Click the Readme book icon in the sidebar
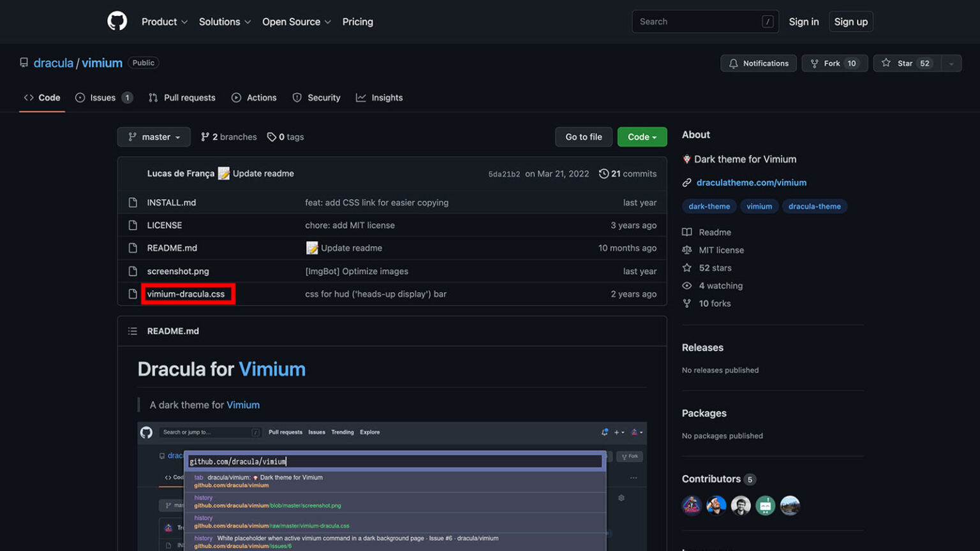 (687, 232)
